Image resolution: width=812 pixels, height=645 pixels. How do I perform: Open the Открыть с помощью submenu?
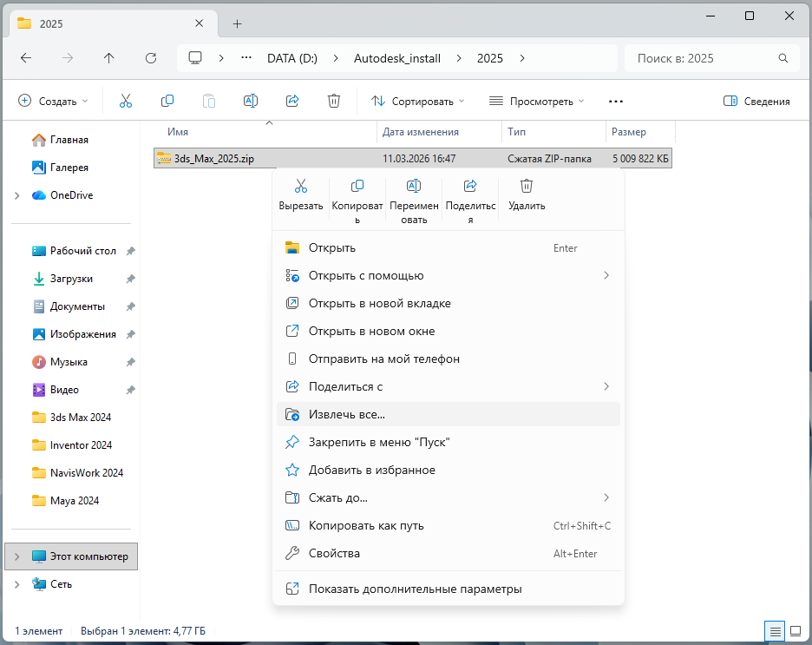(x=449, y=275)
